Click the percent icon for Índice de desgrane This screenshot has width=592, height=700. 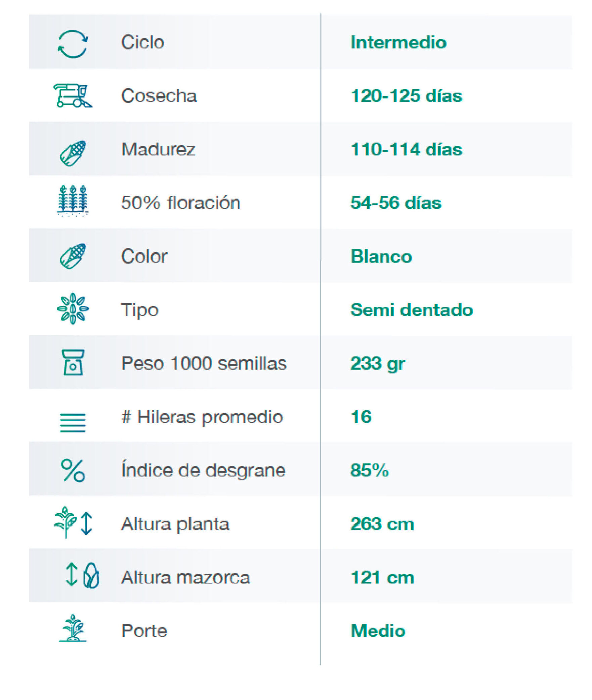73,470
